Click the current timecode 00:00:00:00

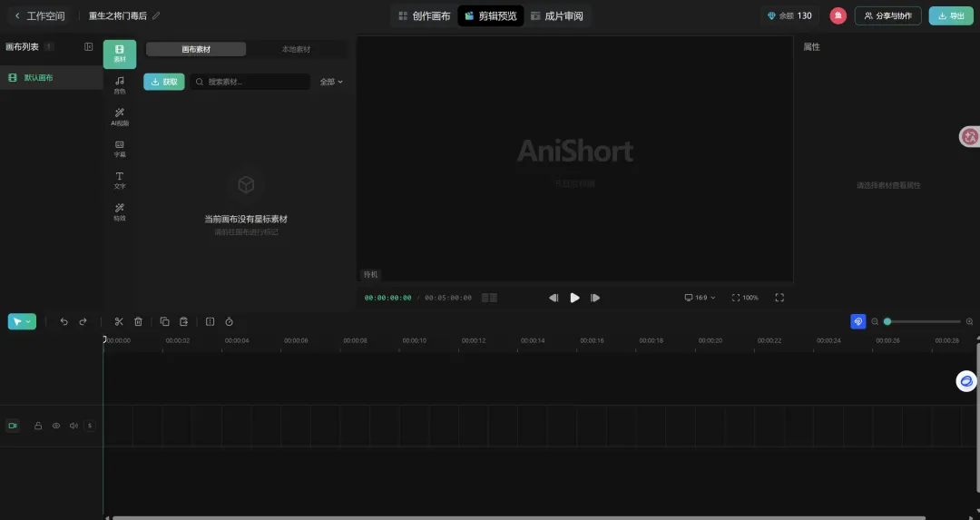tap(387, 299)
